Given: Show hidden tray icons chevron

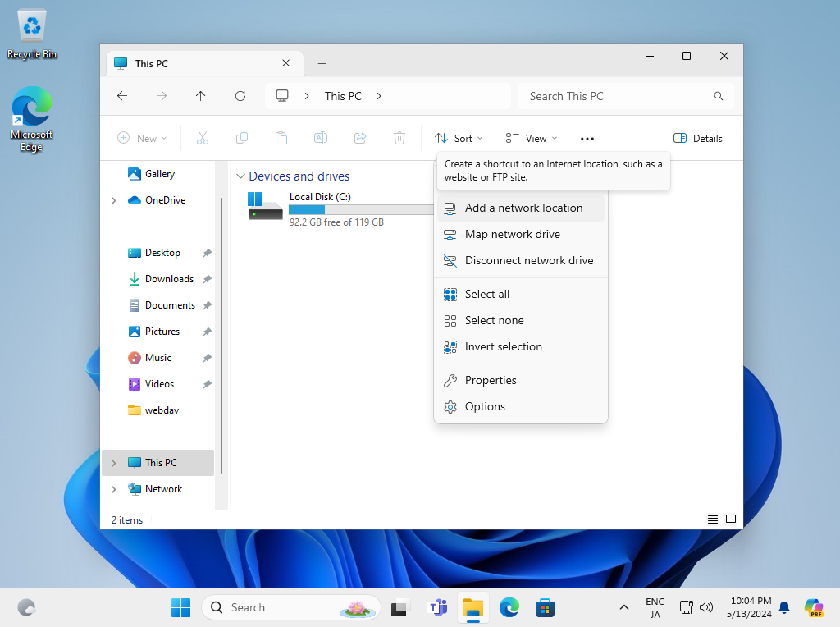Looking at the screenshot, I should coord(624,607).
